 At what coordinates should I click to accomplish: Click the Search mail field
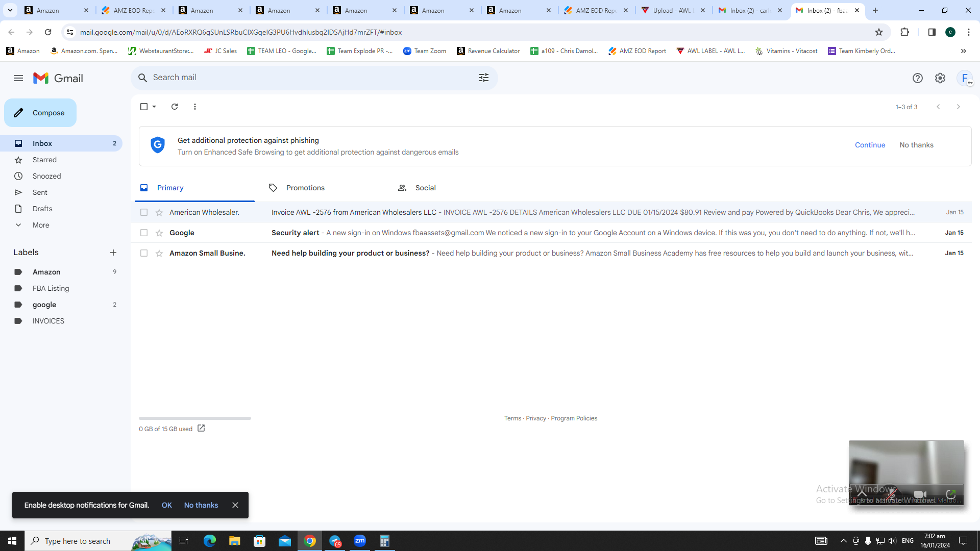314,78
